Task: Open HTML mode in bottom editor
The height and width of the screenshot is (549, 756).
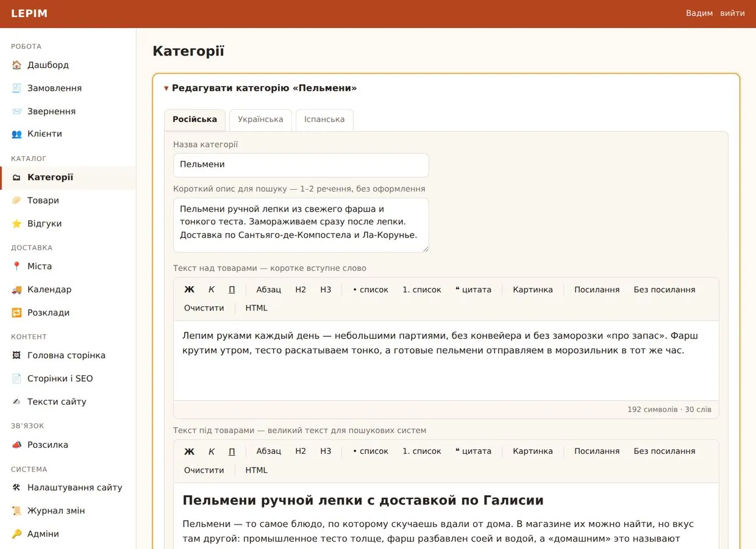Action: pos(257,470)
